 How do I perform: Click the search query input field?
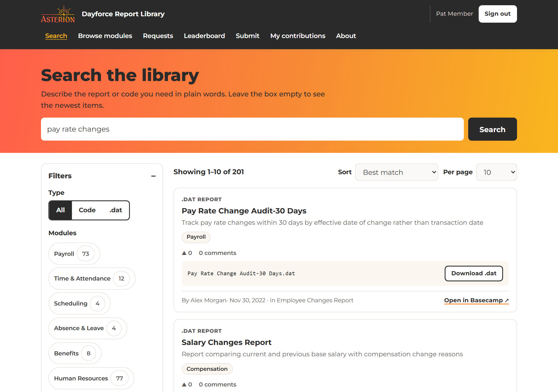pos(252,129)
